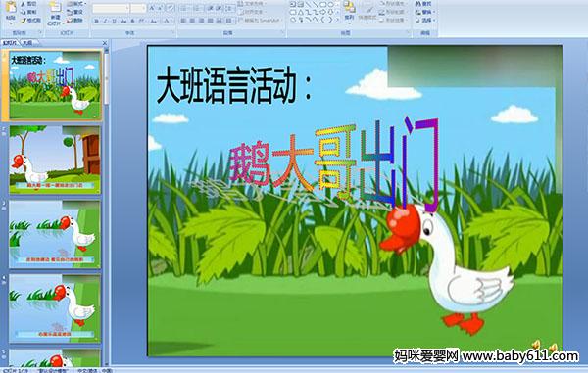Click the Format Painter brush icon

tap(24, 21)
